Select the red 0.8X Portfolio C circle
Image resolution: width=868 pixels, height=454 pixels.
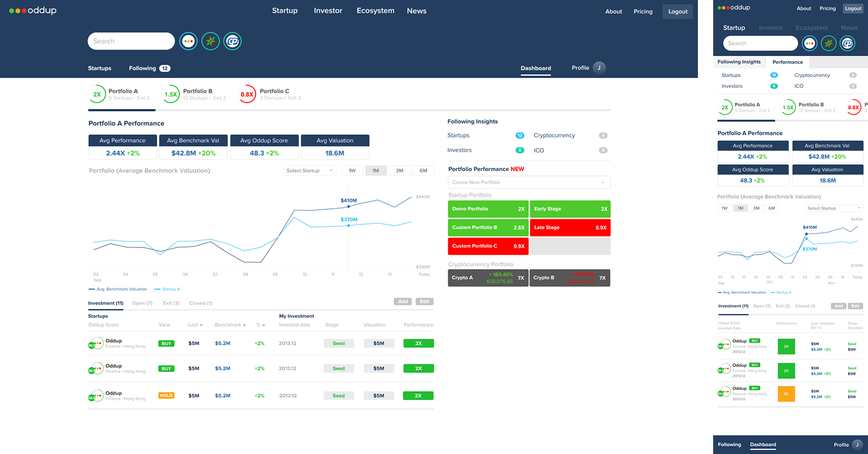(247, 94)
